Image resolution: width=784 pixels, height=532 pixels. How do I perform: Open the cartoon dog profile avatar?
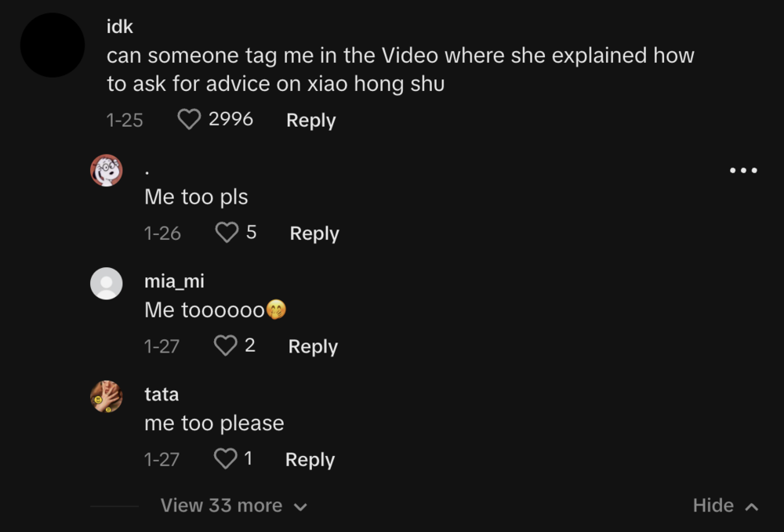(106, 170)
